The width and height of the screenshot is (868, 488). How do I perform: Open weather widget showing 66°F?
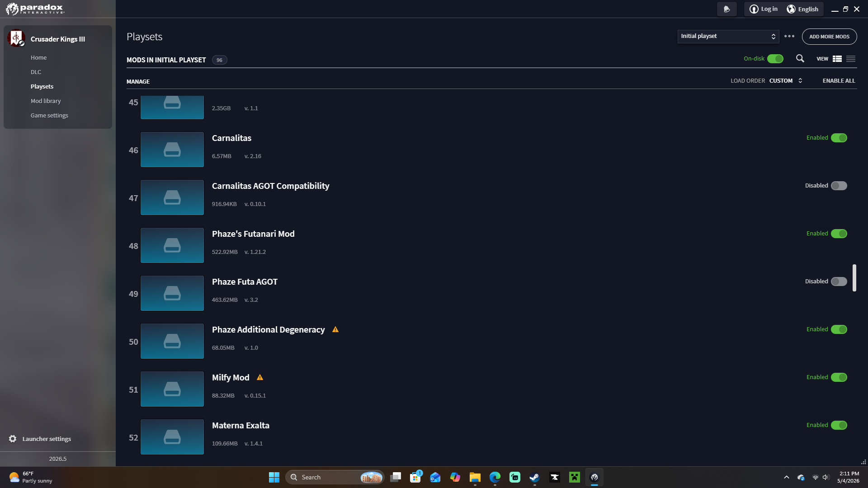31,477
